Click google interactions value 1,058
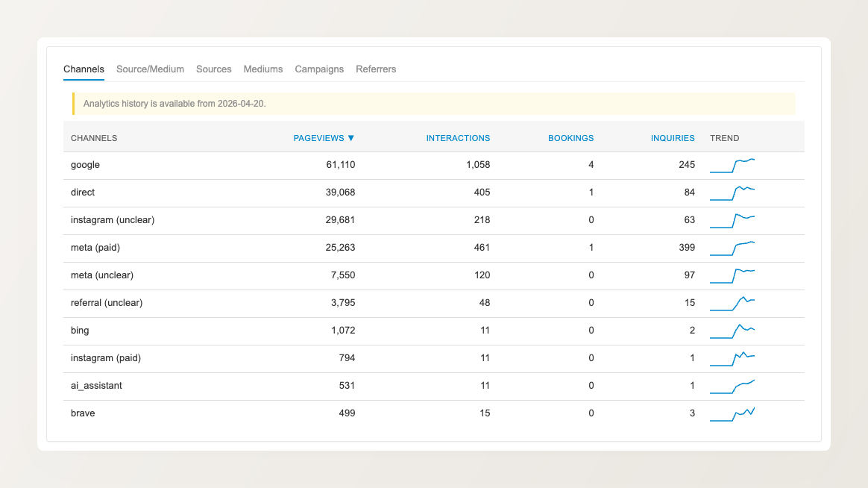Viewport: 868px width, 488px height. (478, 165)
